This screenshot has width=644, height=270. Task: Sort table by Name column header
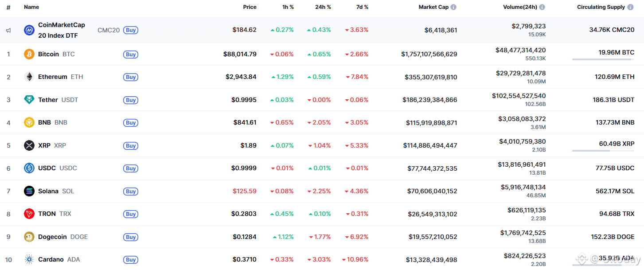tap(31, 7)
